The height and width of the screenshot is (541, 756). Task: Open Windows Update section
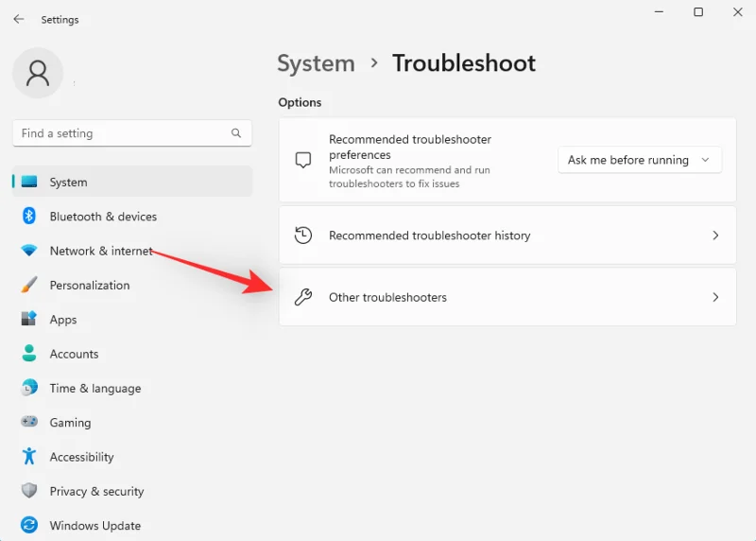(x=94, y=526)
